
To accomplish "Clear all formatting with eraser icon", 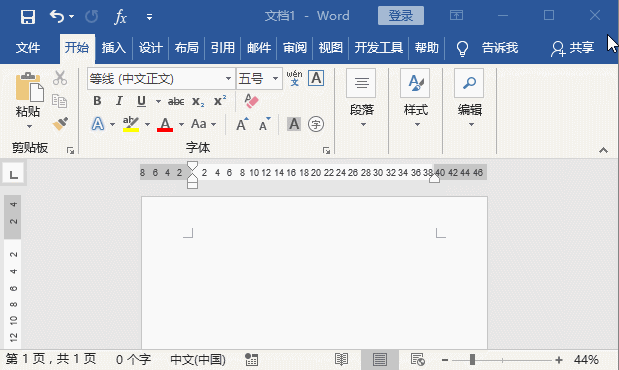I will pyautogui.click(x=251, y=101).
